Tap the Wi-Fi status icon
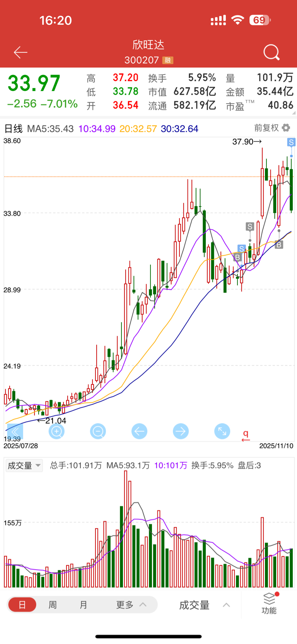This screenshot has height=644, width=297. click(x=237, y=20)
